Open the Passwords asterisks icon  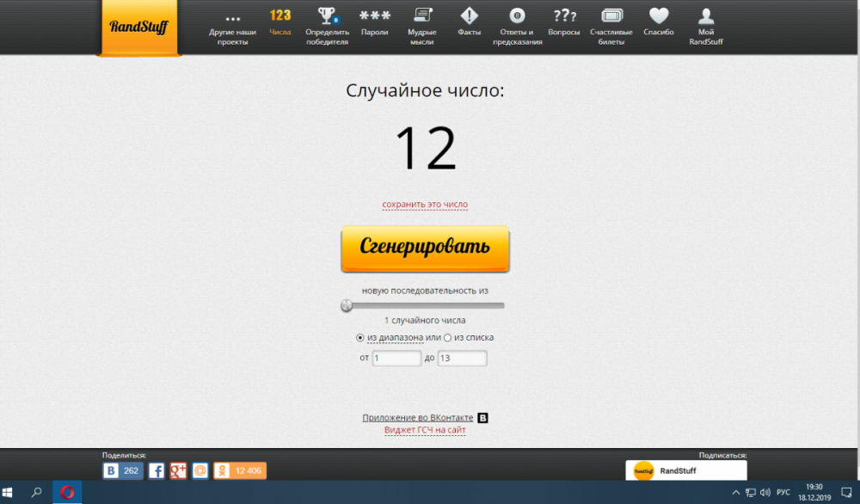pos(374,16)
